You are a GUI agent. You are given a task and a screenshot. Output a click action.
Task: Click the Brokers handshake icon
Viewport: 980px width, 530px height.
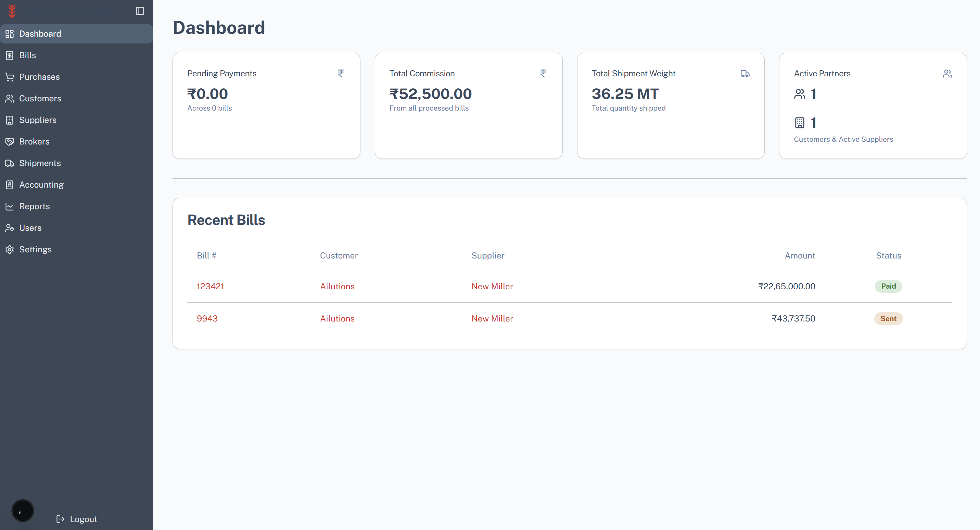pos(10,141)
